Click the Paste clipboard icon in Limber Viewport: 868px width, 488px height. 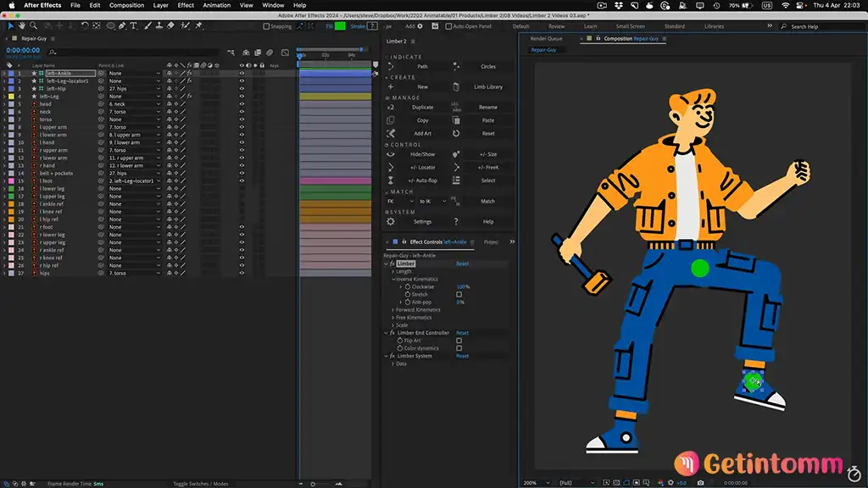click(x=456, y=120)
